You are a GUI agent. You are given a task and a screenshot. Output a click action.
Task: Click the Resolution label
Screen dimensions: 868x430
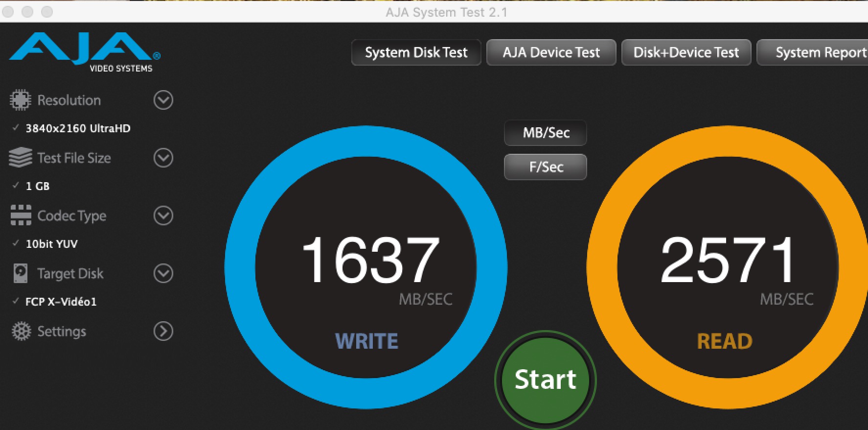coord(69,100)
